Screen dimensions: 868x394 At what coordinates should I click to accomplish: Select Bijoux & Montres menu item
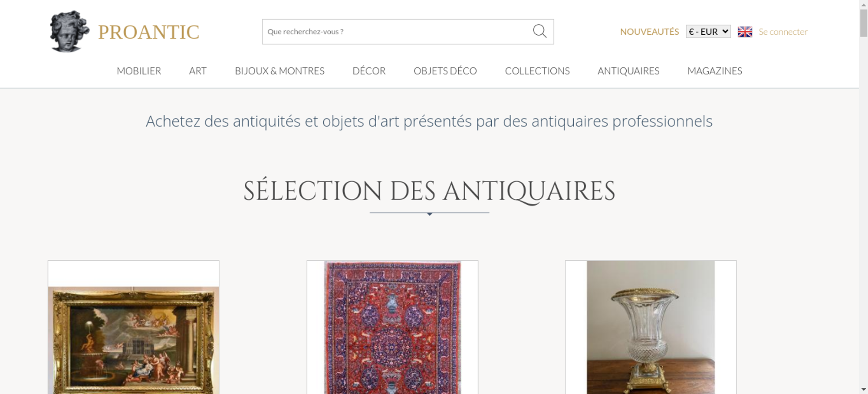(x=279, y=71)
